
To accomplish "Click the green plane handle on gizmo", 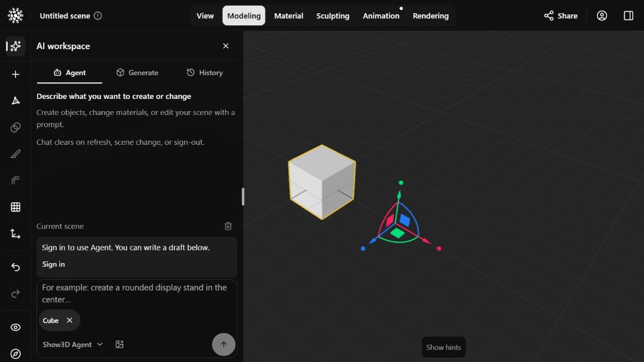I will click(397, 233).
